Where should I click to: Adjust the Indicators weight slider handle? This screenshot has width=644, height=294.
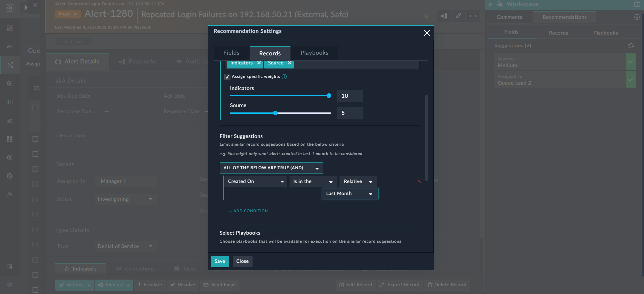coord(329,96)
